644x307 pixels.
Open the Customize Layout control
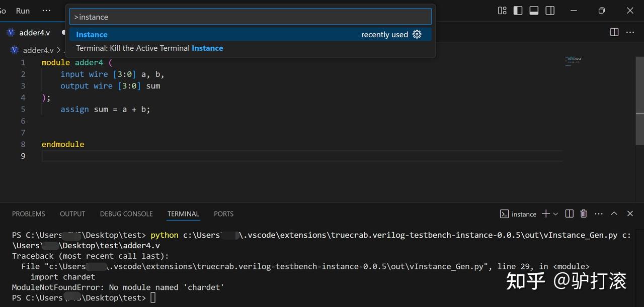(502, 10)
